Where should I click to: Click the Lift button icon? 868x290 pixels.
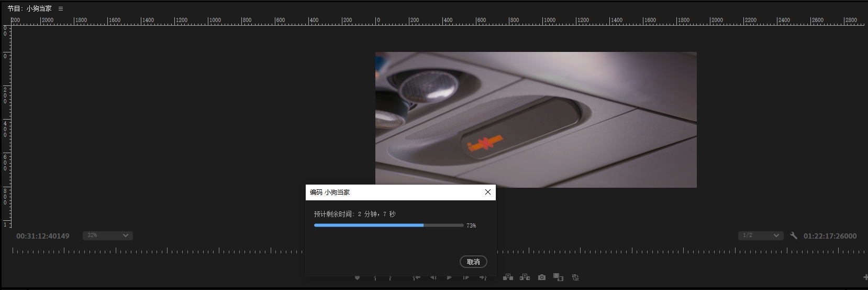click(508, 277)
